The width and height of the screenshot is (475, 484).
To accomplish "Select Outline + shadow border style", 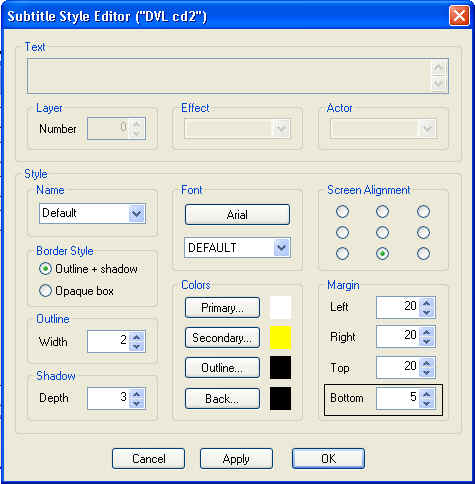I will click(x=88, y=269).
